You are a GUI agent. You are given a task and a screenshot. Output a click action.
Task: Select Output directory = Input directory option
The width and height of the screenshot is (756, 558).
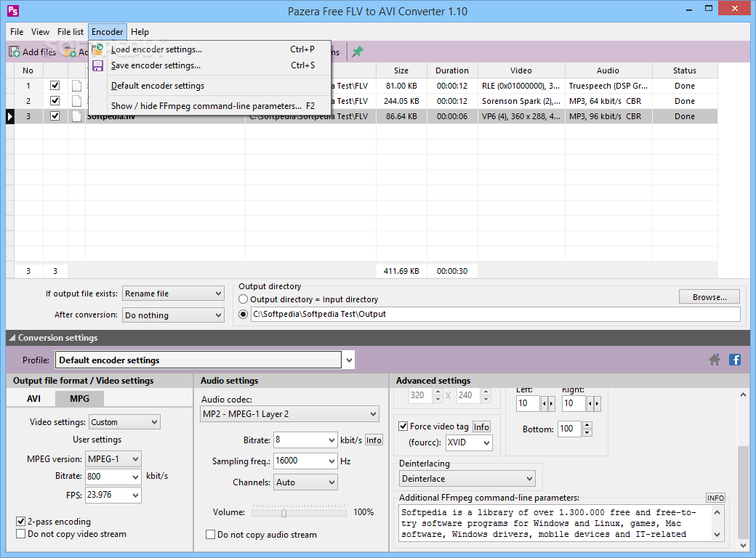(x=244, y=299)
